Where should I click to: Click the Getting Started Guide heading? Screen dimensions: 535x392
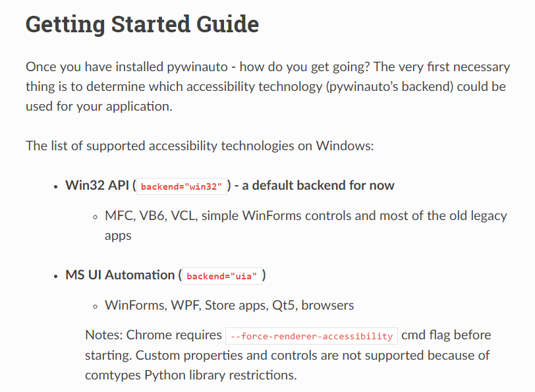(142, 24)
